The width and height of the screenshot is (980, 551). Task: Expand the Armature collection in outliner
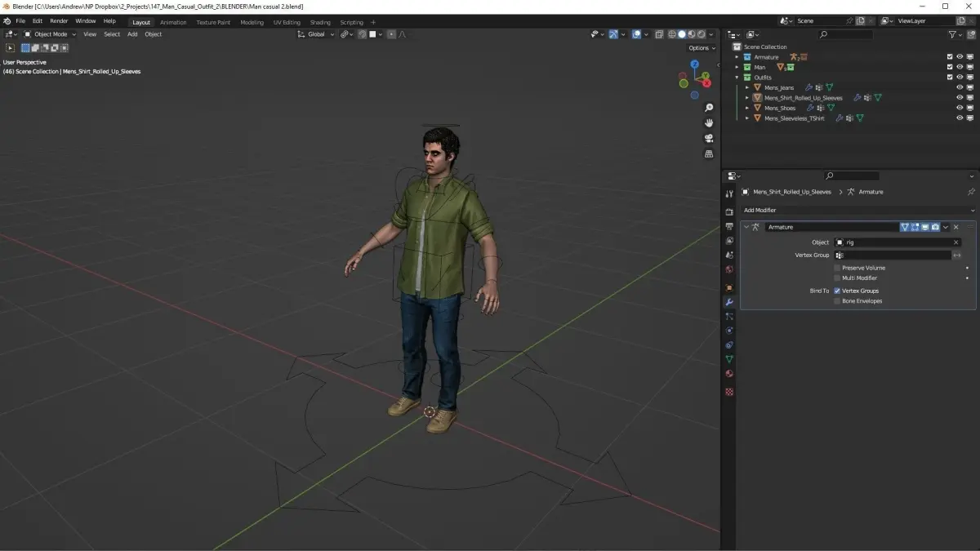737,57
